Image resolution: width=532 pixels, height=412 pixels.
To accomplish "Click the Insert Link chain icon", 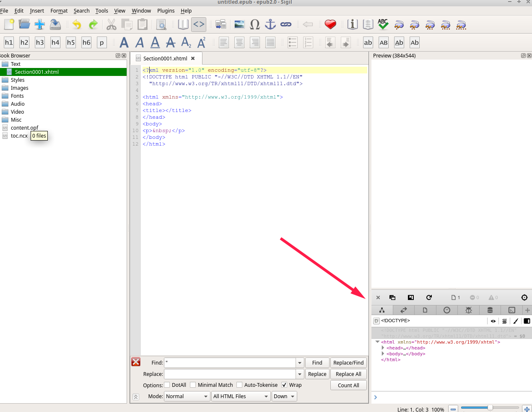I will tap(286, 25).
